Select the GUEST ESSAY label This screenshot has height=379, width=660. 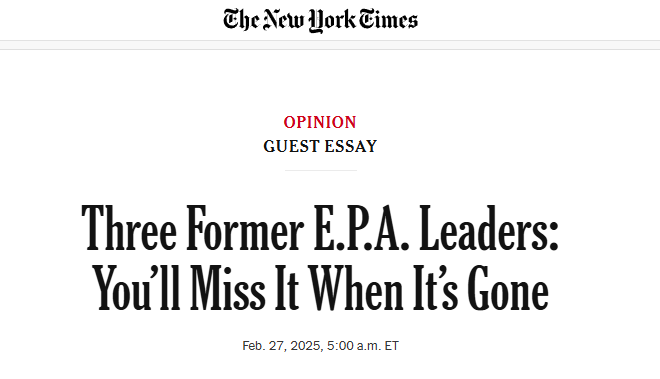(320, 147)
